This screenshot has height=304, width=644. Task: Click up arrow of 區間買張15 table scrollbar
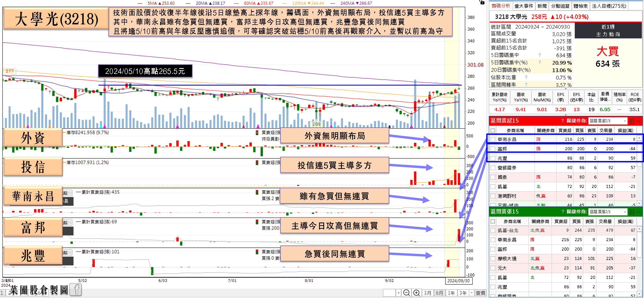[x=639, y=229]
